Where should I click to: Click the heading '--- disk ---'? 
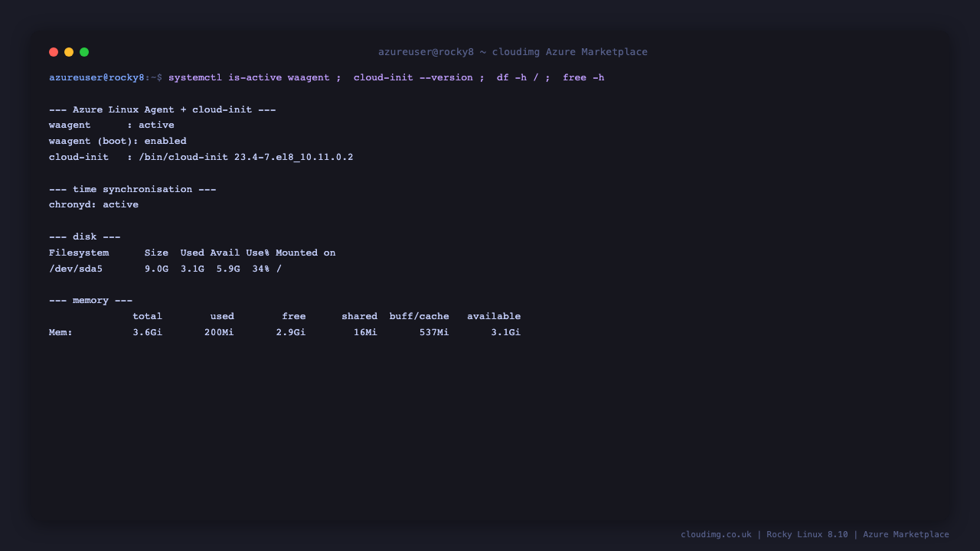85,236
